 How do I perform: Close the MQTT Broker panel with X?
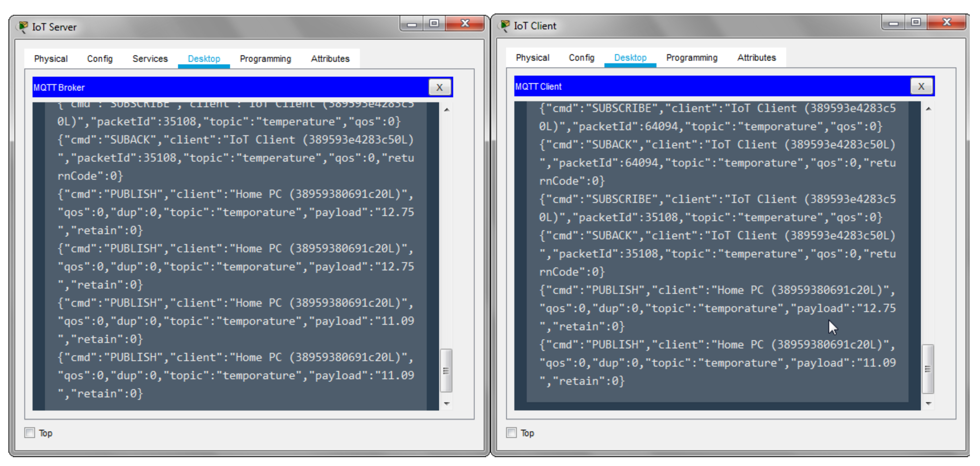click(x=439, y=87)
